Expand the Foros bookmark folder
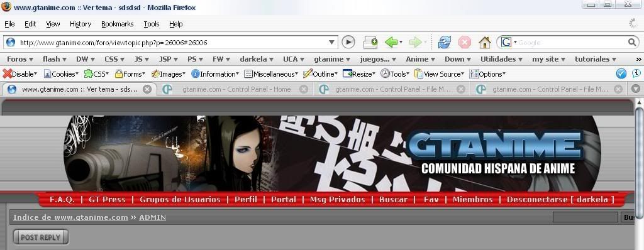 click(x=19, y=59)
